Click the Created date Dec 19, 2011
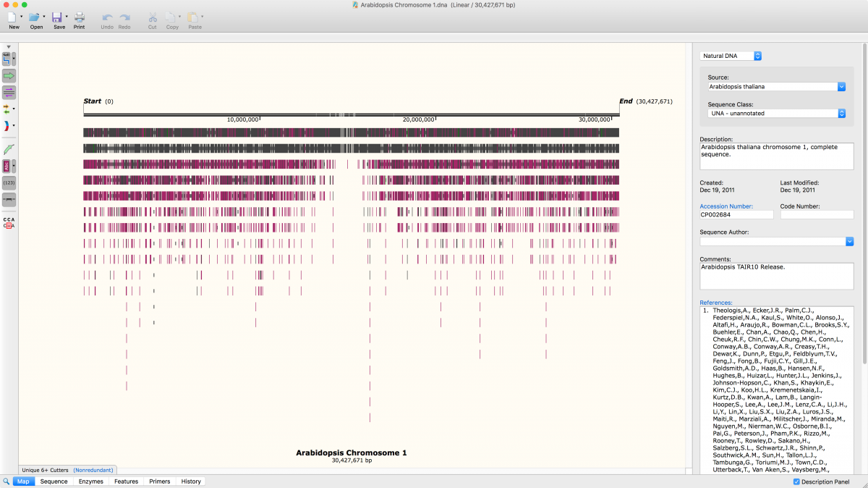The height and width of the screenshot is (488, 868). (x=717, y=190)
